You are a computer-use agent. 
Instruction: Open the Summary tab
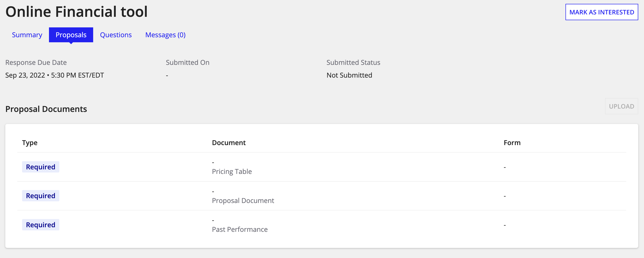point(27,35)
